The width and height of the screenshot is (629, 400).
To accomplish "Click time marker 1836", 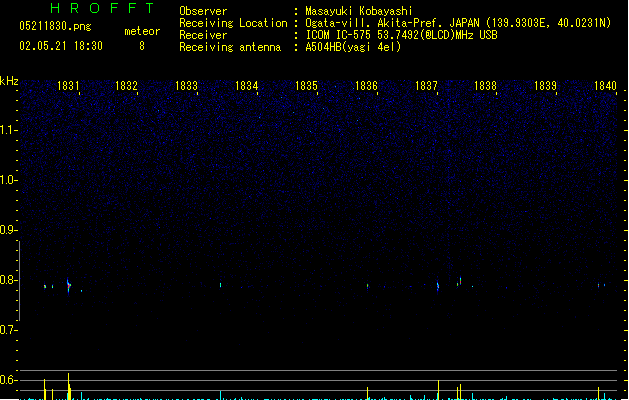I will pyautogui.click(x=366, y=86).
